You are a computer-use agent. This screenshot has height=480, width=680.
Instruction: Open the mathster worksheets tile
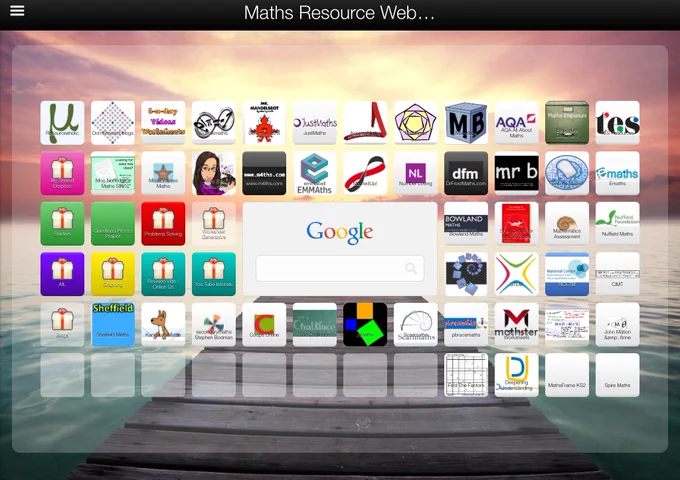point(517,324)
